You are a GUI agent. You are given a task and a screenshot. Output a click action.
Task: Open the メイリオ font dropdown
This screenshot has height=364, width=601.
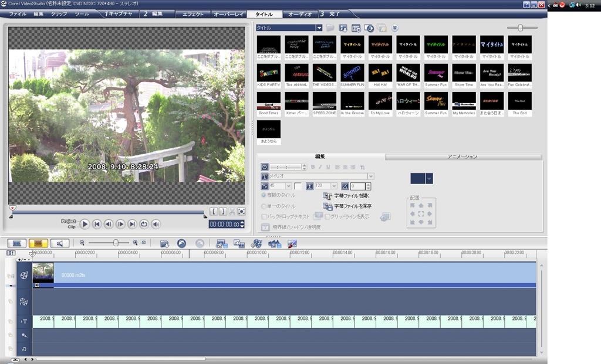(x=370, y=176)
